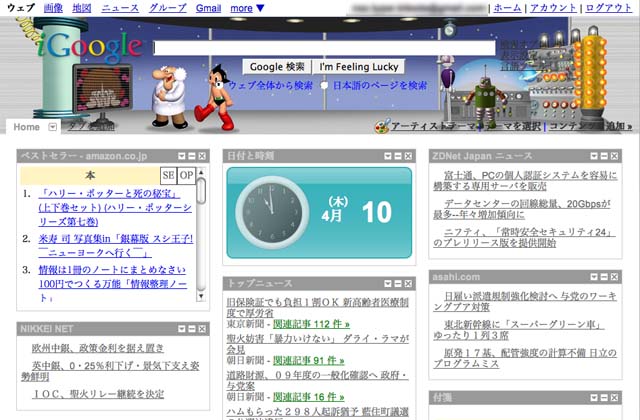Go to グループ in top navigation
This screenshot has height=420, width=640.
pos(167,8)
